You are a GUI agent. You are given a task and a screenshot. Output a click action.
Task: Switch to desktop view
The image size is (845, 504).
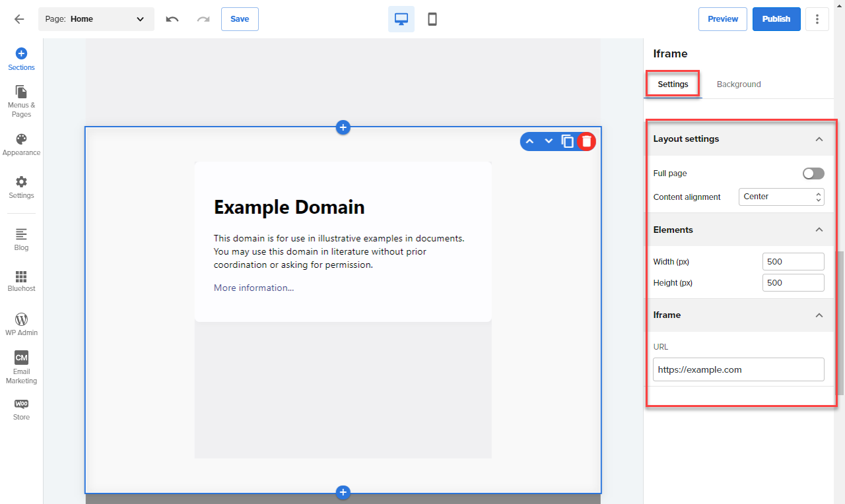[401, 19]
